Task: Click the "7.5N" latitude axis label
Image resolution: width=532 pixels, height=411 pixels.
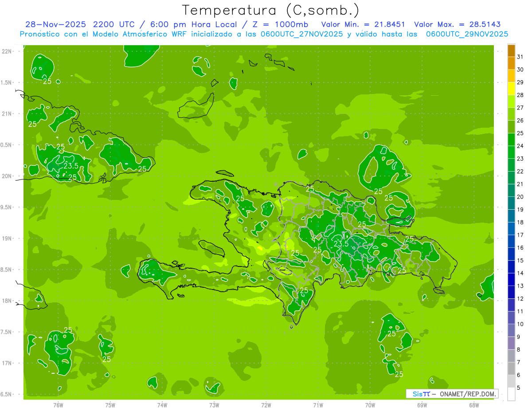Action: [x=6, y=332]
